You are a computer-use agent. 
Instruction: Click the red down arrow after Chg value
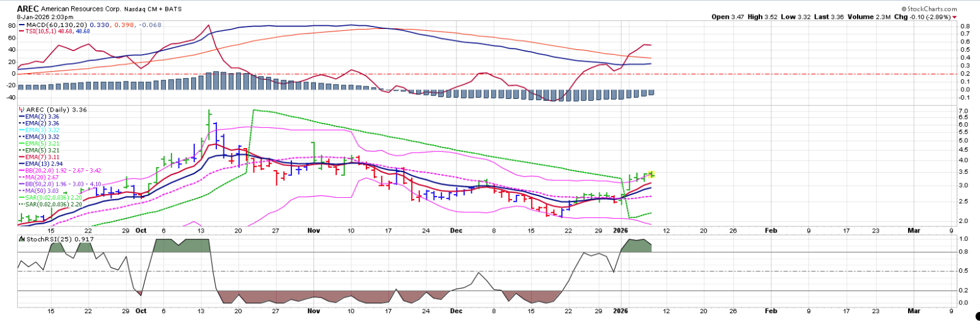click(x=972, y=17)
